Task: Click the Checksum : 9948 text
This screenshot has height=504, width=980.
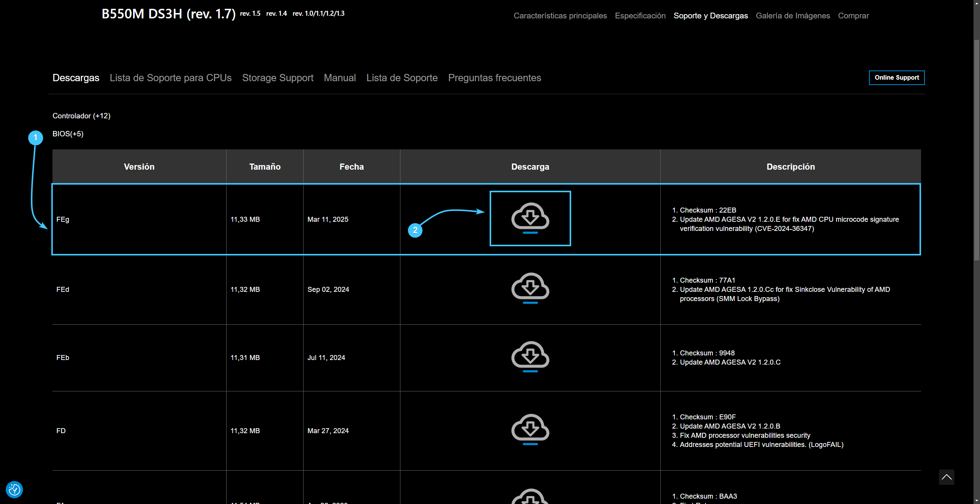Action: pos(707,353)
